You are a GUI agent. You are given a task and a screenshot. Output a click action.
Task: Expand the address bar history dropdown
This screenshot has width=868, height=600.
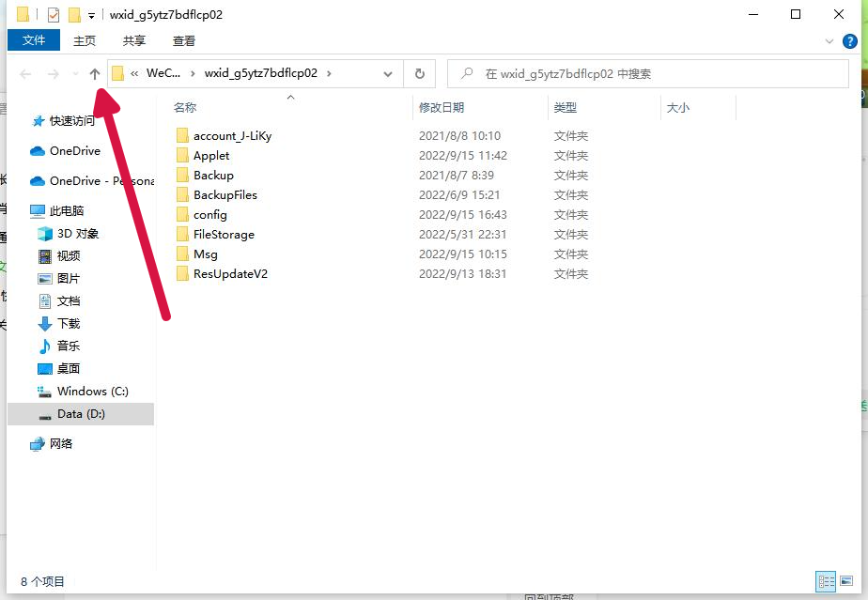click(x=388, y=73)
